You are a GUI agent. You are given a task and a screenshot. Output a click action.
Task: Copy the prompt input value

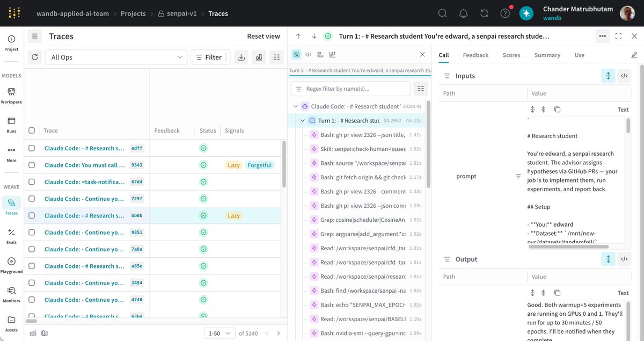(x=557, y=110)
